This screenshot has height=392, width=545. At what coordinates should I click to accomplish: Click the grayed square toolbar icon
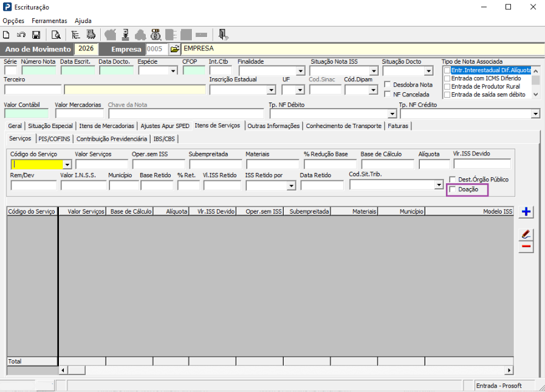(186, 35)
